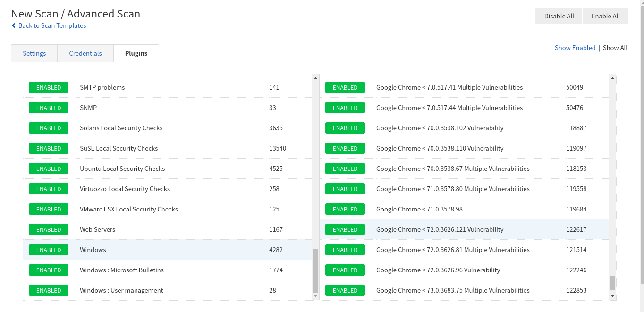Image resolution: width=644 pixels, height=312 pixels.
Task: Open Google Chrome < 73.0.3683.75 Multiple Vulnerabilities
Action: pyautogui.click(x=453, y=290)
